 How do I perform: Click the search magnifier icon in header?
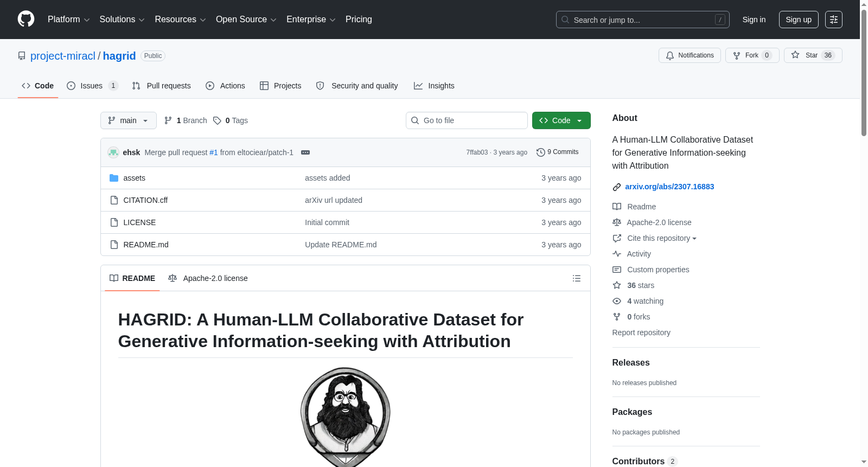(565, 20)
